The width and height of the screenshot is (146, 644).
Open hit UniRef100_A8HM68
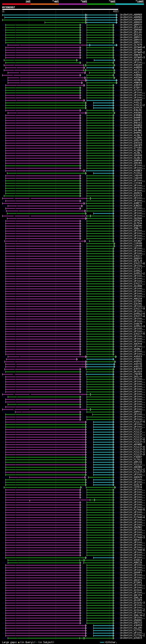pyautogui.click(x=131, y=15)
